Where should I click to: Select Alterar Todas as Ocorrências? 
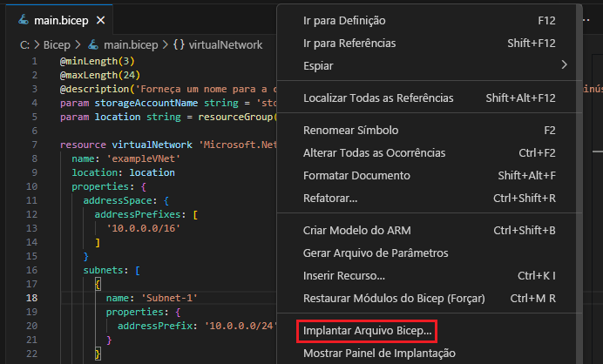[x=430, y=153]
